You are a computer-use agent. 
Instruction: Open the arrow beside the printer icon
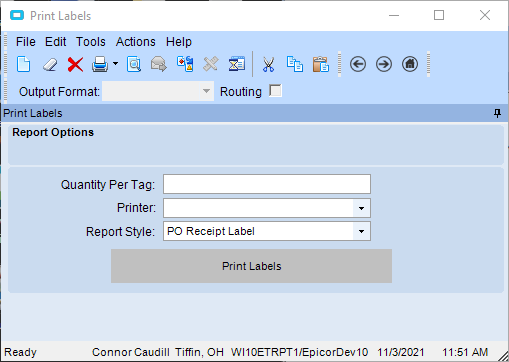[x=115, y=63]
